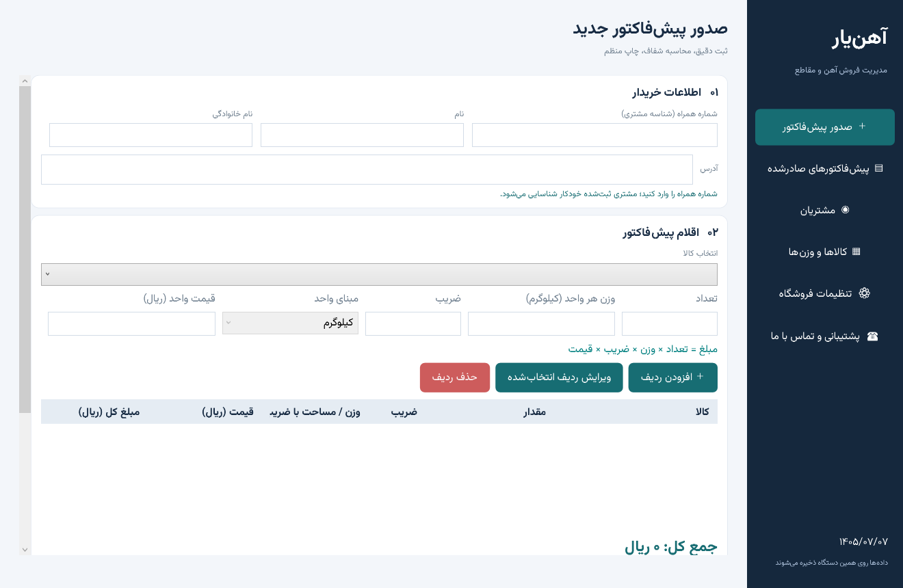Open the مشتریان section
This screenshot has width=903, height=588.
[825, 211]
